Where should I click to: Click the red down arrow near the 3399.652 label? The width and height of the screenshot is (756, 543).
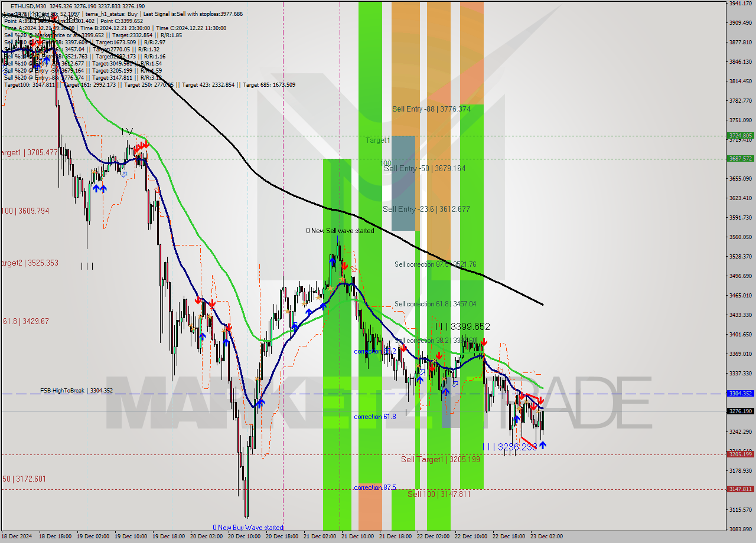[x=484, y=342]
